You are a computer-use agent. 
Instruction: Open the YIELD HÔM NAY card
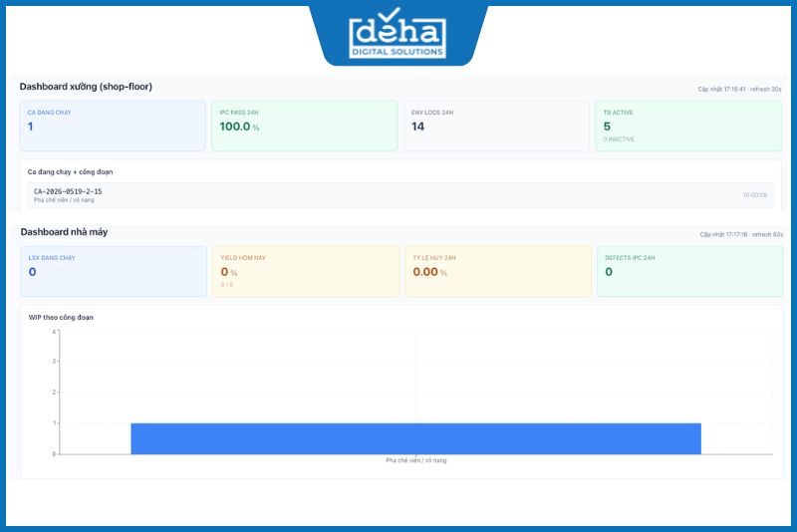(306, 271)
